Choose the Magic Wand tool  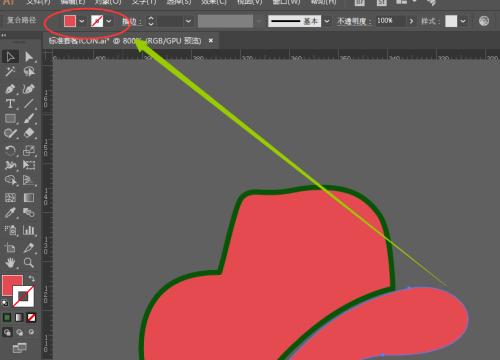click(x=10, y=71)
